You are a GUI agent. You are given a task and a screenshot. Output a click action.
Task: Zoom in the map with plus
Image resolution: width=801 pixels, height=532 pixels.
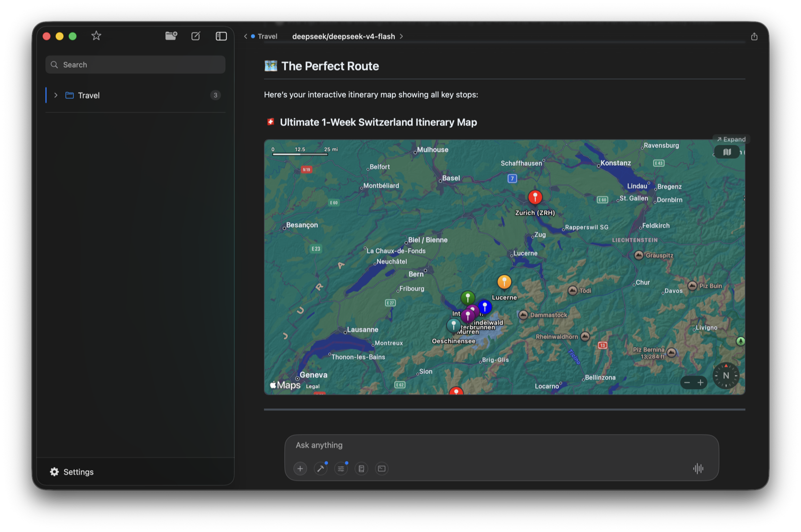coord(700,382)
